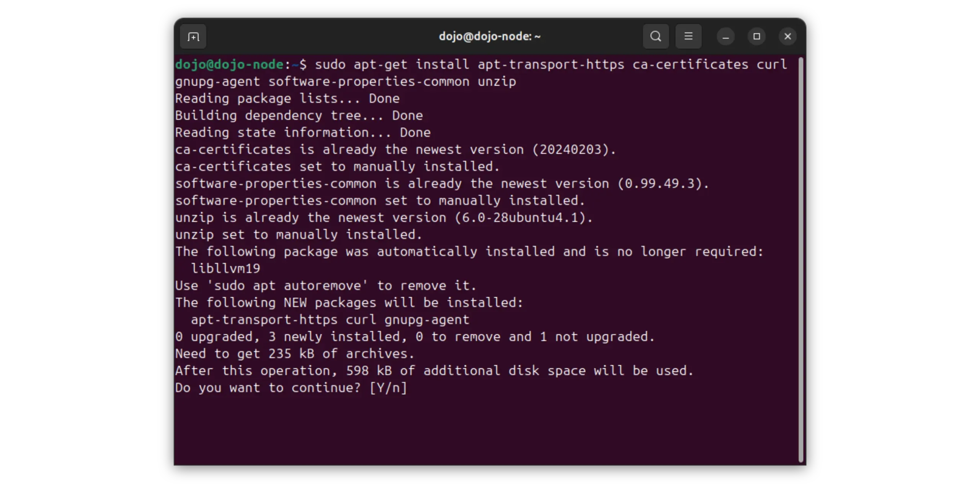Maximize the terminal window
980x488 pixels.
pos(756,37)
